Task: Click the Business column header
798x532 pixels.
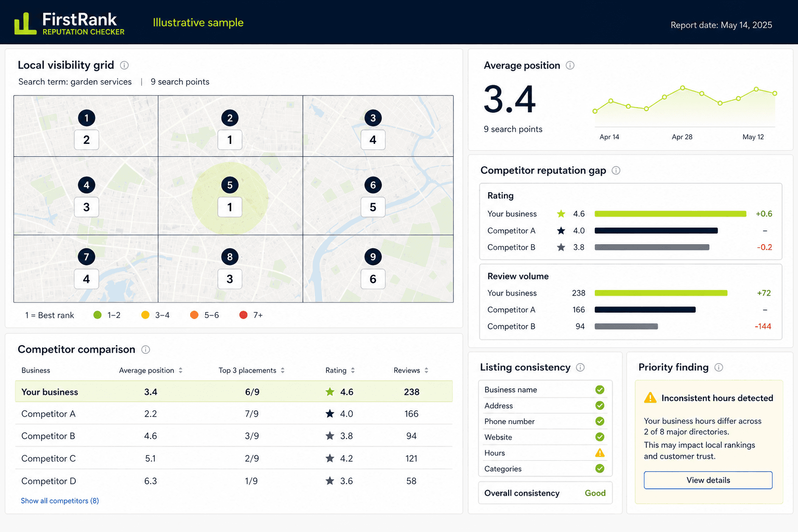Action: [x=36, y=370]
